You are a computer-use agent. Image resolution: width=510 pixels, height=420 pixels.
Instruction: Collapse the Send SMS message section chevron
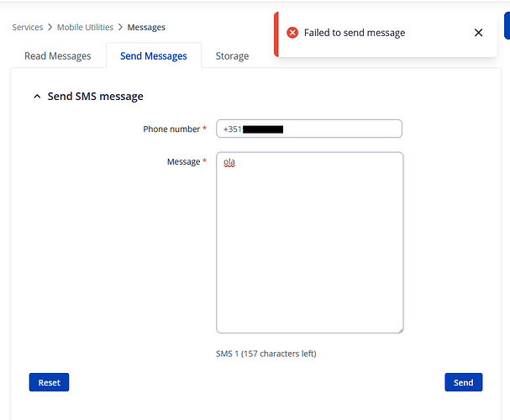coord(36,97)
